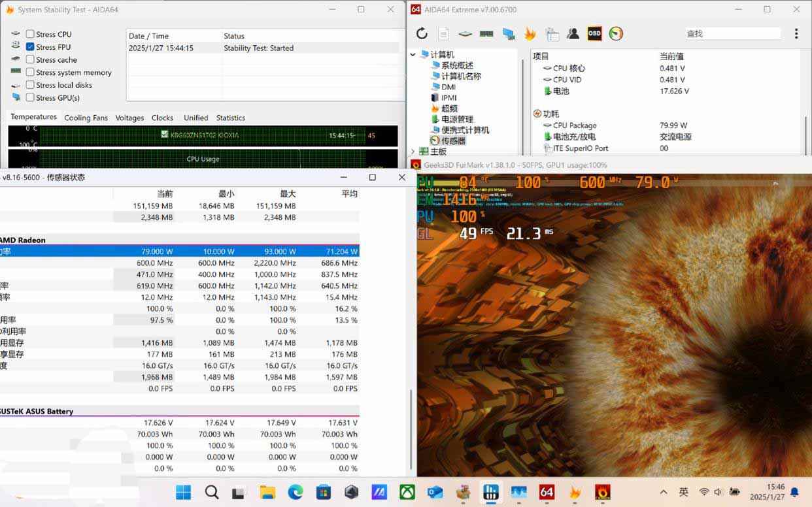The height and width of the screenshot is (507, 812).
Task: Enable the Stress GPU(s) checkbox
Action: (30, 97)
